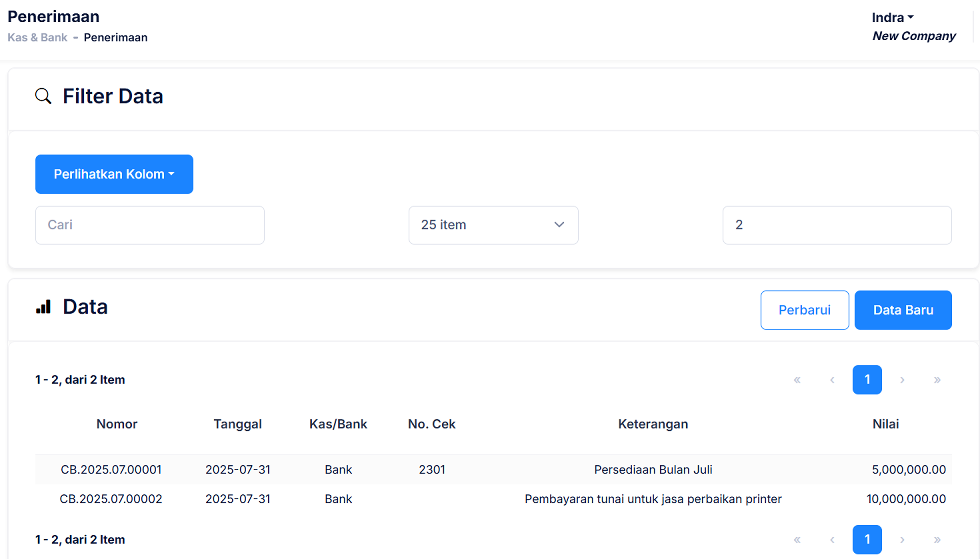This screenshot has width=980, height=559.
Task: Expand the 25 item page size selector
Action: click(493, 225)
